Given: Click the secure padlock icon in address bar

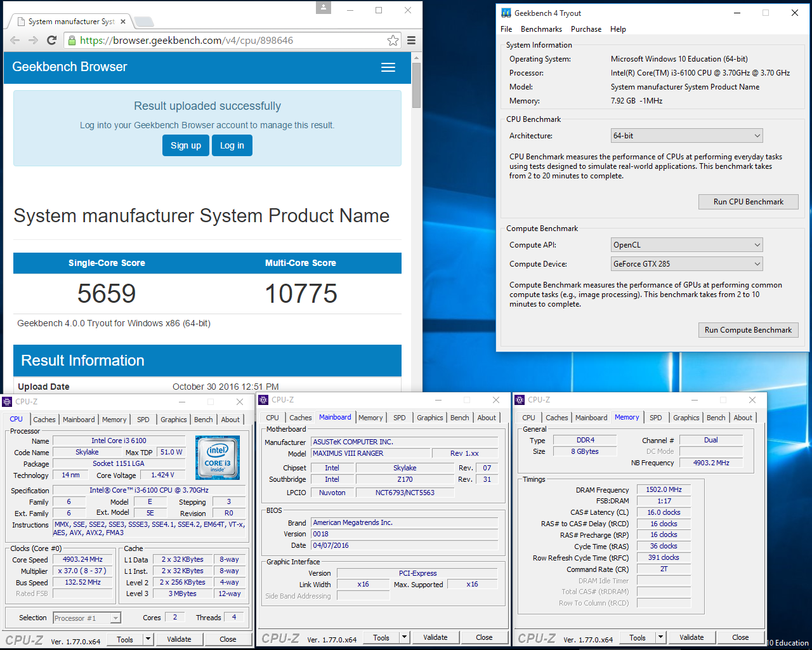Looking at the screenshot, I should tap(72, 40).
